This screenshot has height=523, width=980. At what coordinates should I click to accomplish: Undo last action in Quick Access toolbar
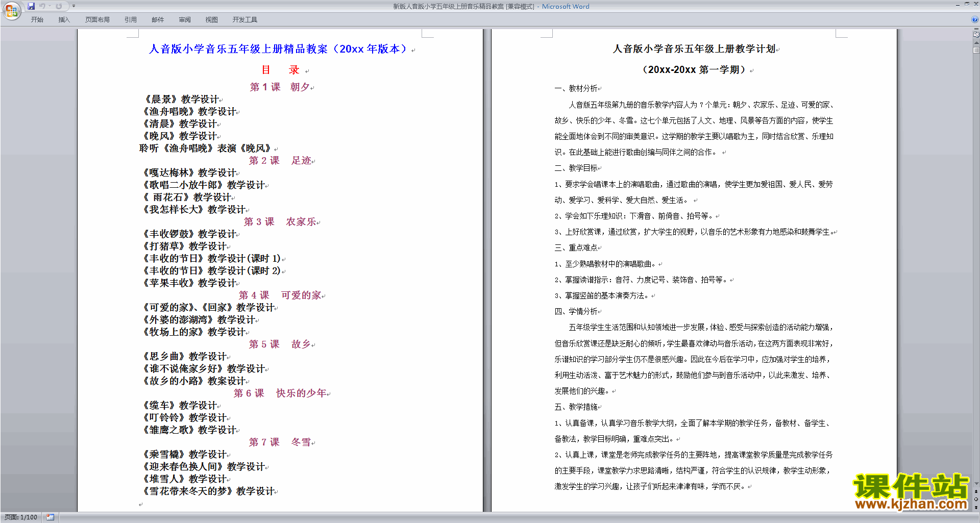coord(42,6)
